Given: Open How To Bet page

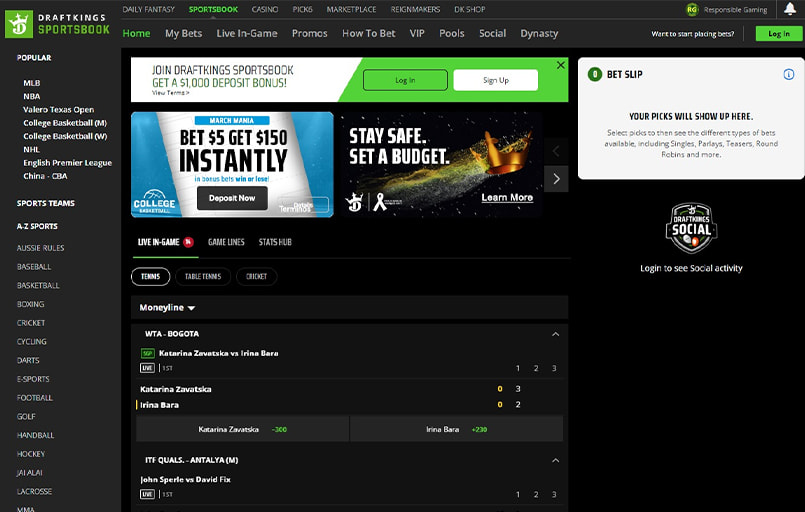Looking at the screenshot, I should (369, 33).
